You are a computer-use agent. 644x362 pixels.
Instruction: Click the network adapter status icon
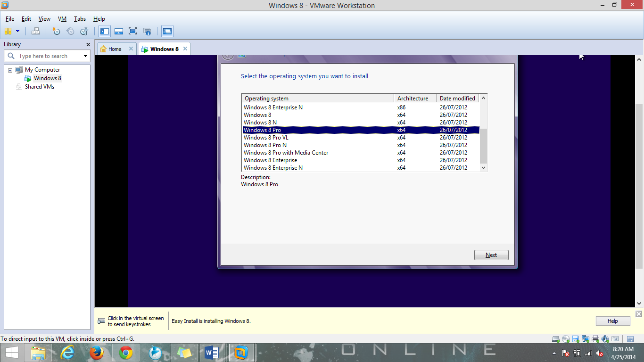point(585,339)
